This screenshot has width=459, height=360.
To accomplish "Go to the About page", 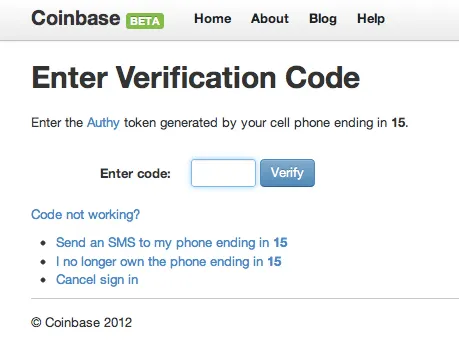I will point(270,18).
